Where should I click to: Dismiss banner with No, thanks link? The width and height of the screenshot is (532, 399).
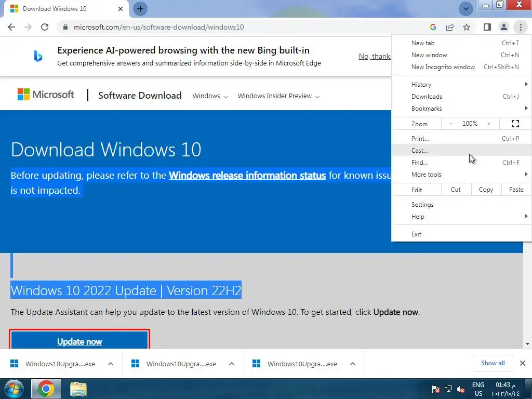pyautogui.click(x=375, y=56)
